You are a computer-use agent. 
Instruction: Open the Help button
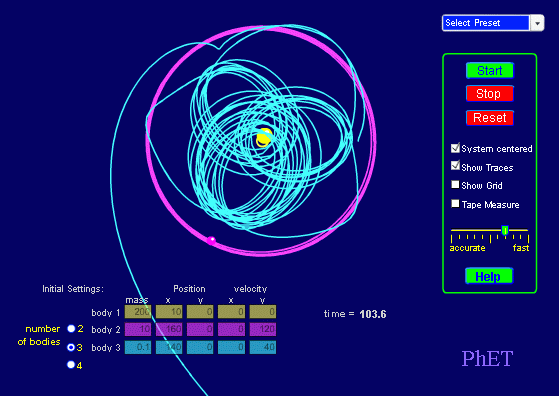pyautogui.click(x=489, y=276)
